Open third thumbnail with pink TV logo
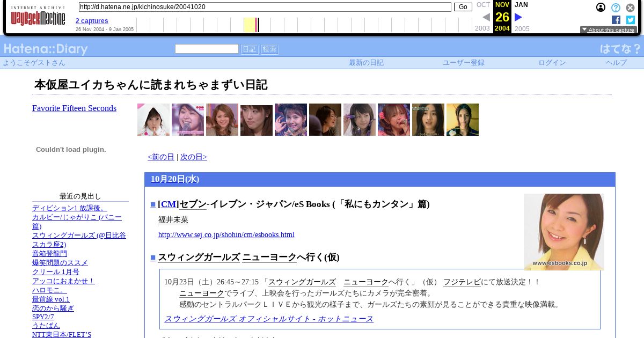The height and width of the screenshot is (338, 644). (x=222, y=120)
